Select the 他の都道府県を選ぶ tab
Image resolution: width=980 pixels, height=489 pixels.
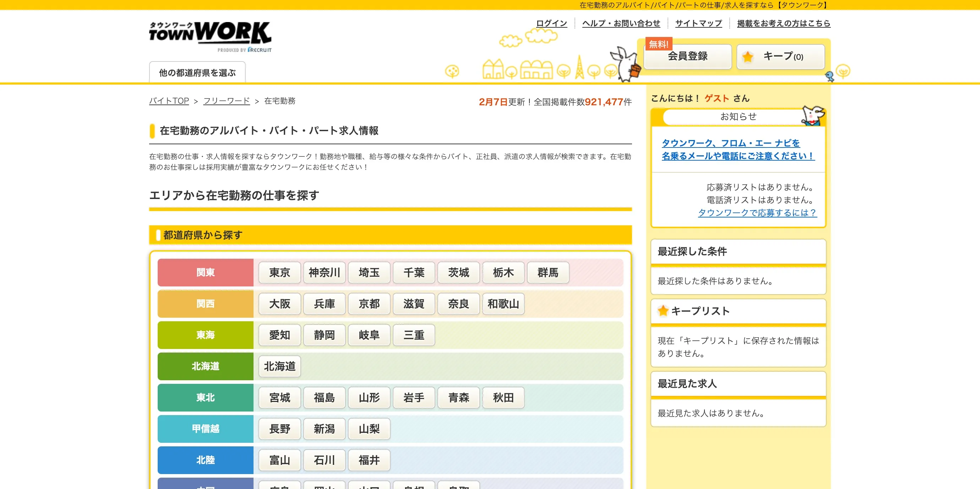coord(197,72)
